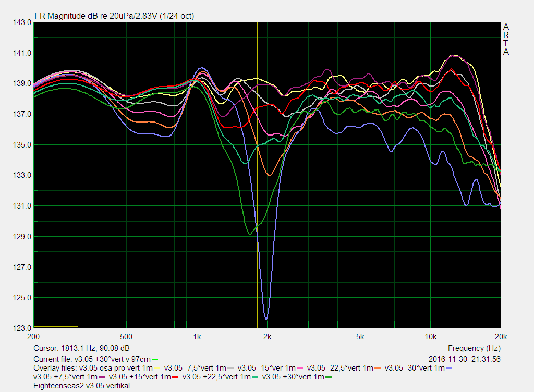Click the 2016-11-30 21:31:56 timestamp

(465, 359)
